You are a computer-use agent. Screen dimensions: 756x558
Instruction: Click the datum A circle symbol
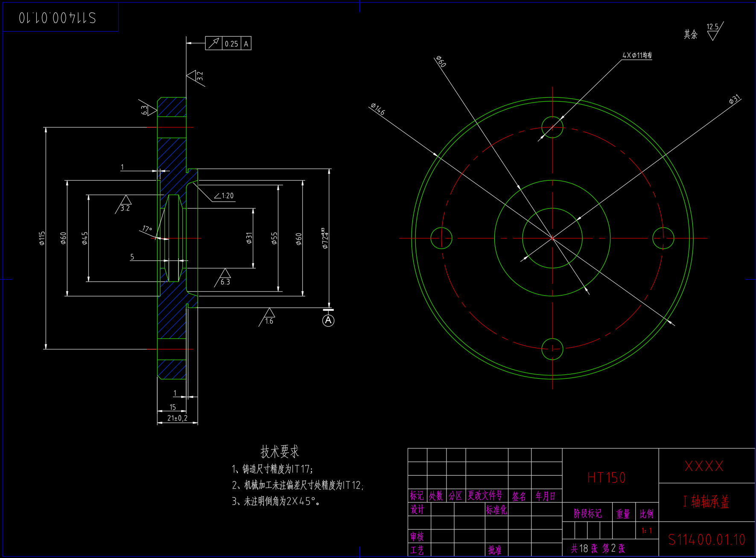coord(328,320)
